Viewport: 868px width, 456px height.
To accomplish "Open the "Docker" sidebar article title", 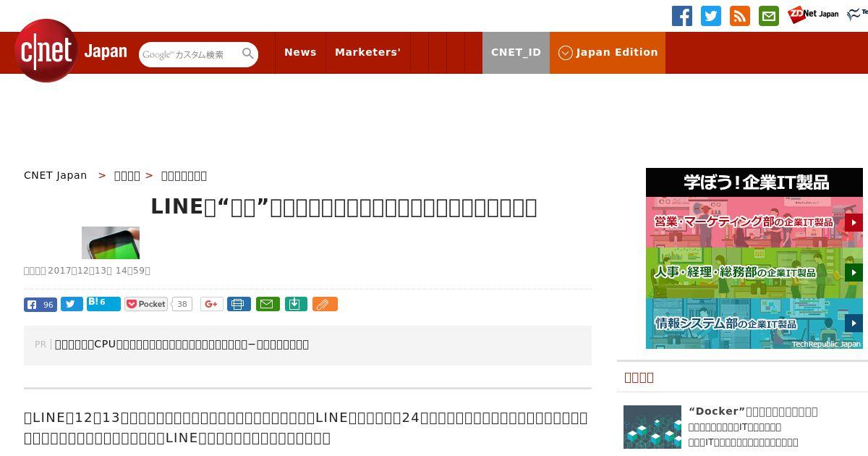I will [x=753, y=411].
